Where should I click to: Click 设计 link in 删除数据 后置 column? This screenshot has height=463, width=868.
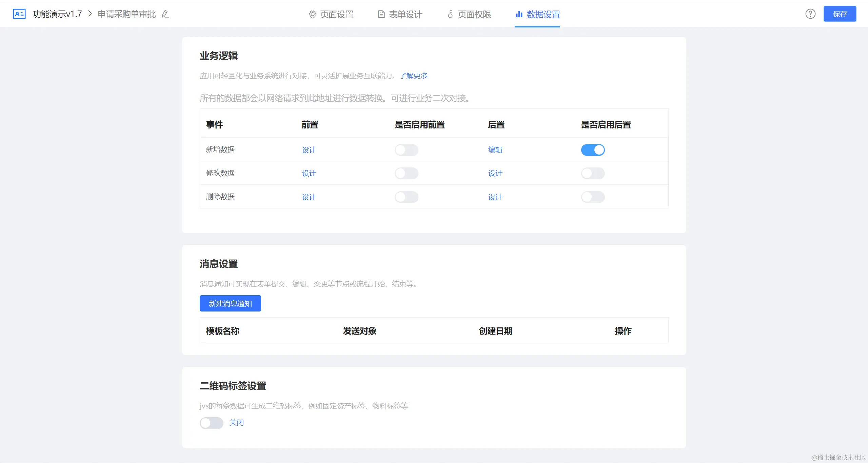coord(495,197)
